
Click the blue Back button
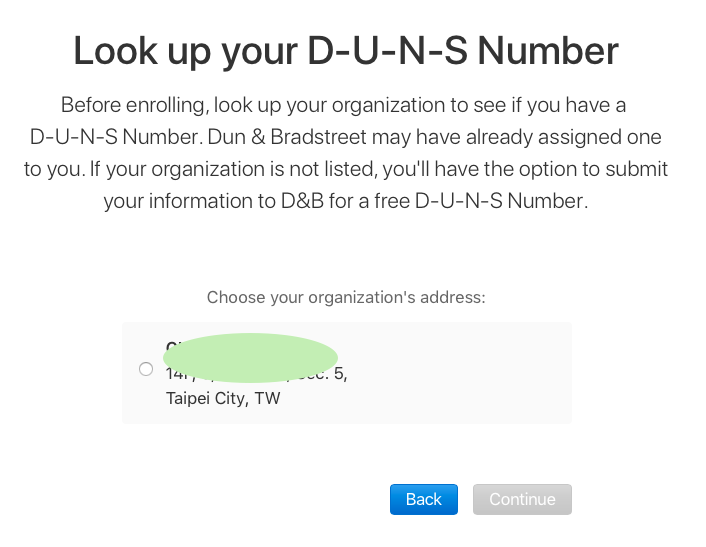pos(423,499)
